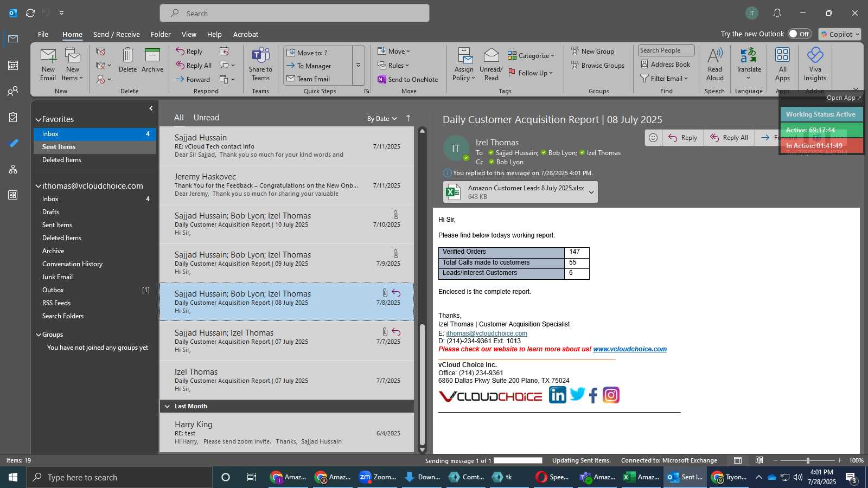Delete the selected message with Delete icon

[x=127, y=60]
